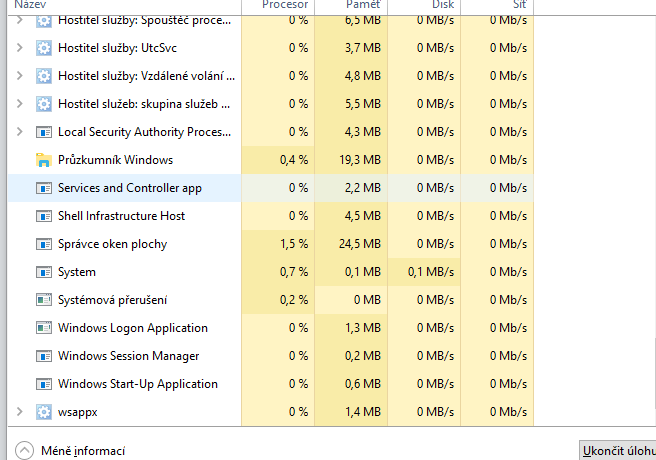Sort by the Procesor column header
Screen dimensions: 656x460
click(x=285, y=6)
